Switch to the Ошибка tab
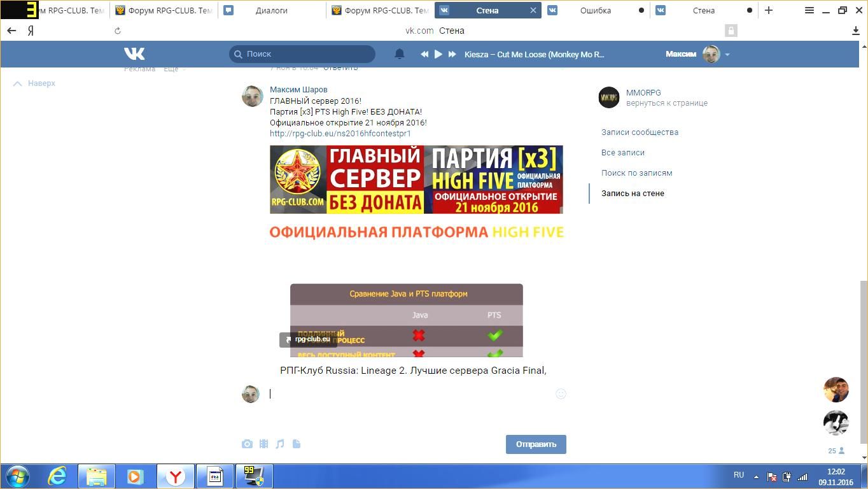 (596, 10)
